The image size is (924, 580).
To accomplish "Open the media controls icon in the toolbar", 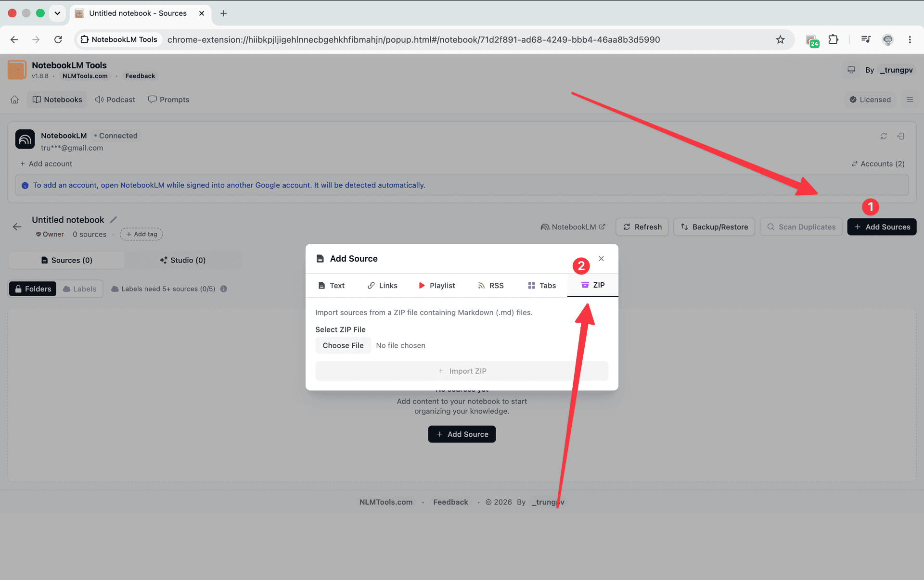I will (x=866, y=39).
